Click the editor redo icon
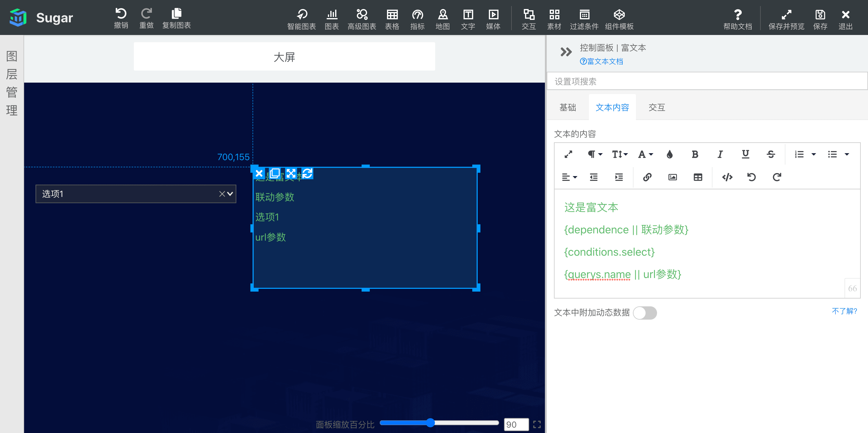 click(777, 177)
